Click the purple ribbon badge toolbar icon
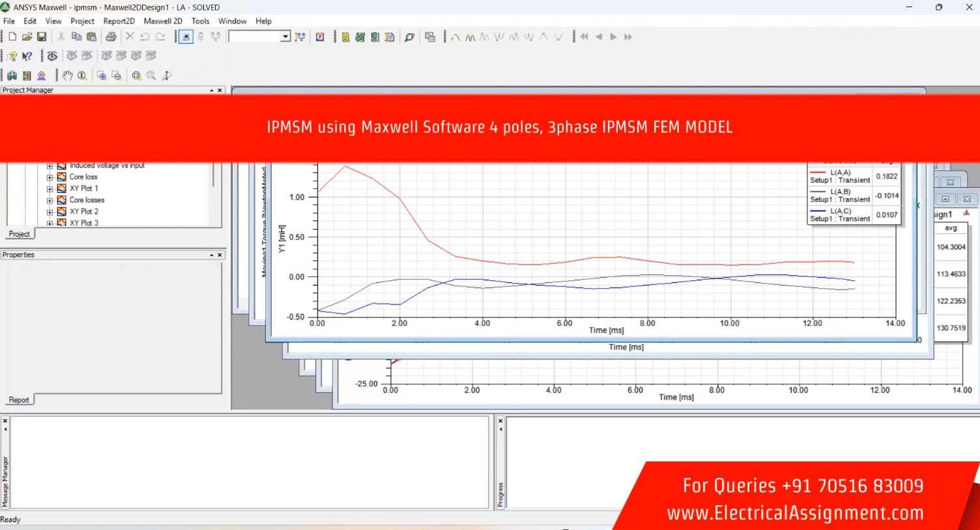The width and height of the screenshot is (980, 530). coord(42,76)
